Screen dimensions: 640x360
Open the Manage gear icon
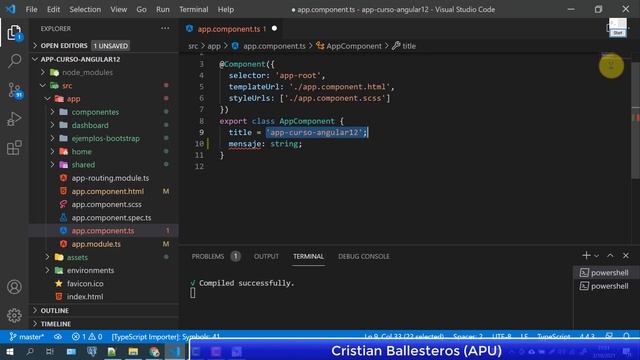14,315
